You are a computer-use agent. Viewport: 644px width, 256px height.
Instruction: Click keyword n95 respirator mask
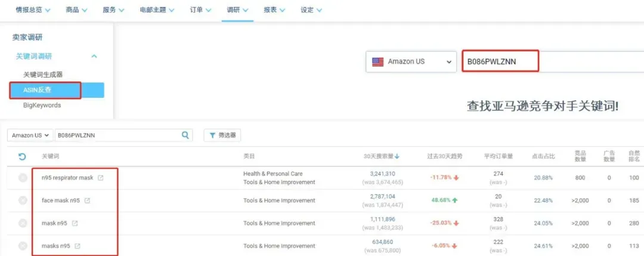[x=68, y=178]
